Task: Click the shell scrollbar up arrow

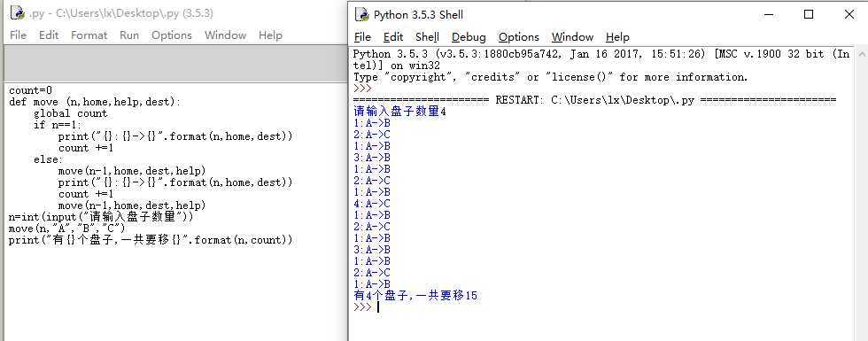Action: point(861,54)
